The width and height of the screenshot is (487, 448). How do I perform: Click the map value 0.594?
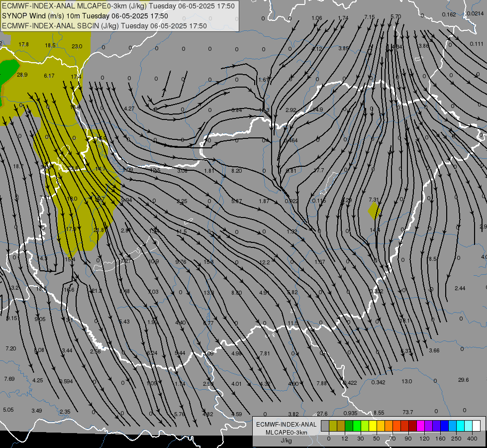click(66, 381)
